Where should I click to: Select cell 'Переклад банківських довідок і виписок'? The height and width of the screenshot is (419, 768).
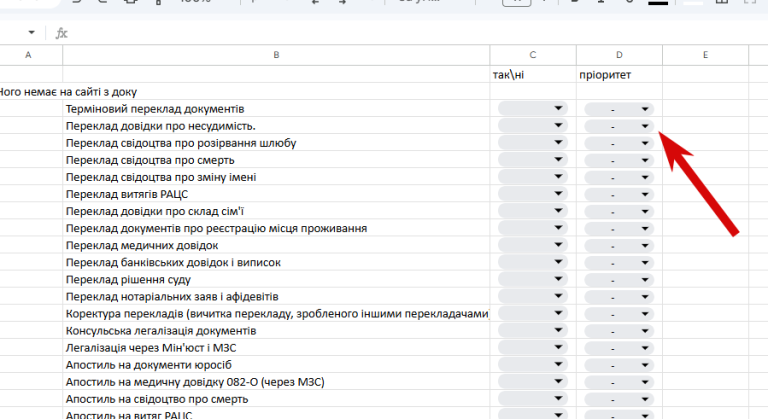tap(276, 262)
